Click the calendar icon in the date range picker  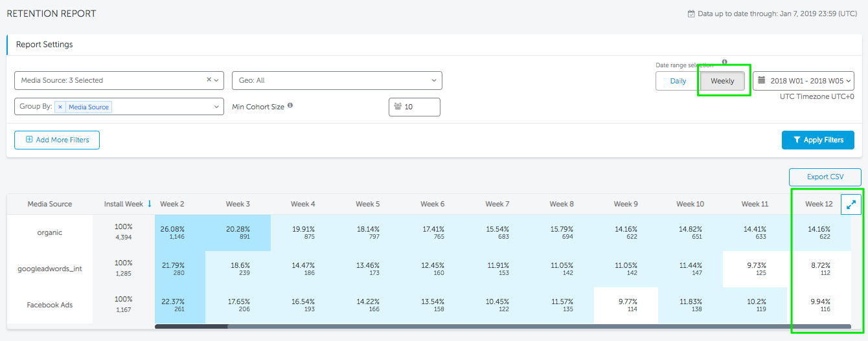762,81
